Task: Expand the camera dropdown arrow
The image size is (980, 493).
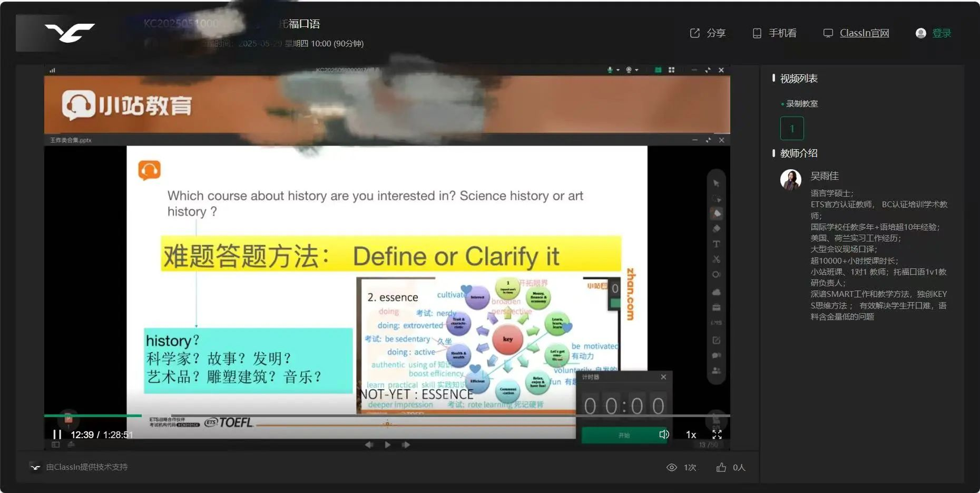Action: pos(637,70)
